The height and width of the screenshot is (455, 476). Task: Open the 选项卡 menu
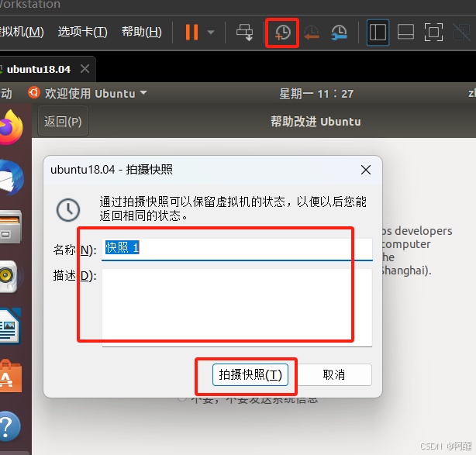pos(83,32)
